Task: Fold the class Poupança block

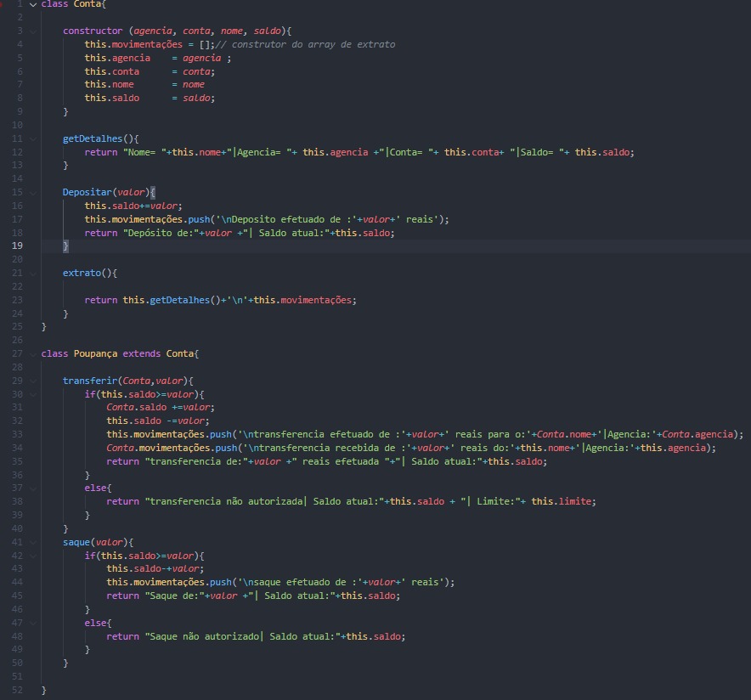Action: coord(33,353)
